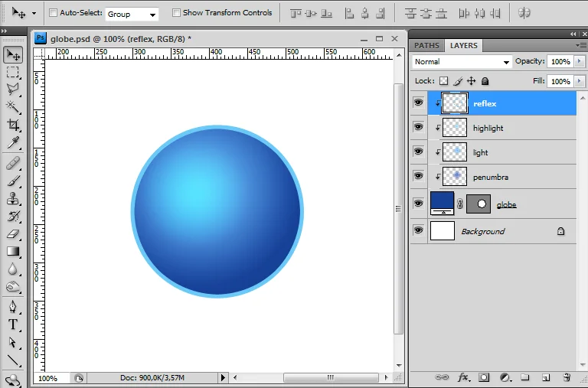Image resolution: width=588 pixels, height=388 pixels.
Task: Click the Opacity 100% field
Action: coord(560,61)
